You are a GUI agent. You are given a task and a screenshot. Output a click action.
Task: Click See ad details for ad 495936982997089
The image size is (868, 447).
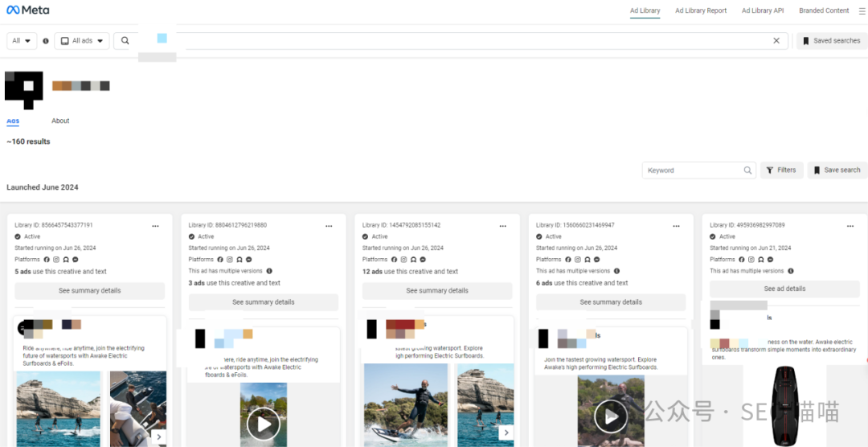(x=784, y=289)
